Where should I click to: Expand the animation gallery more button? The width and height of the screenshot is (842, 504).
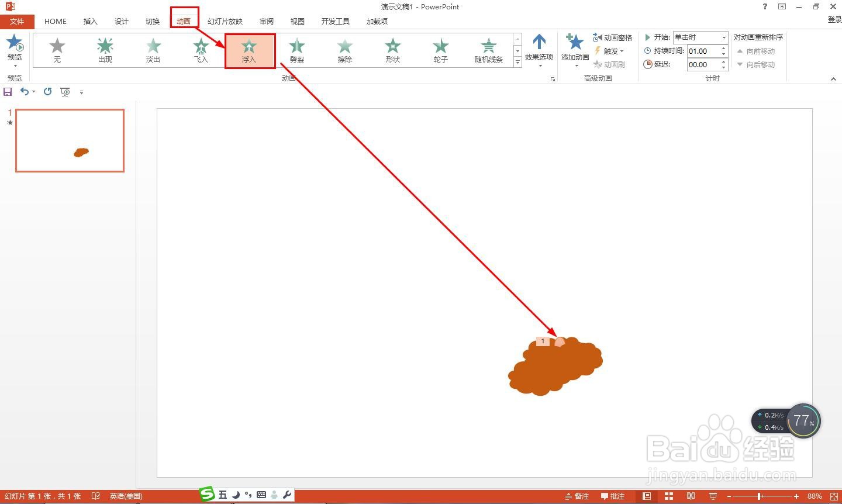tap(517, 63)
